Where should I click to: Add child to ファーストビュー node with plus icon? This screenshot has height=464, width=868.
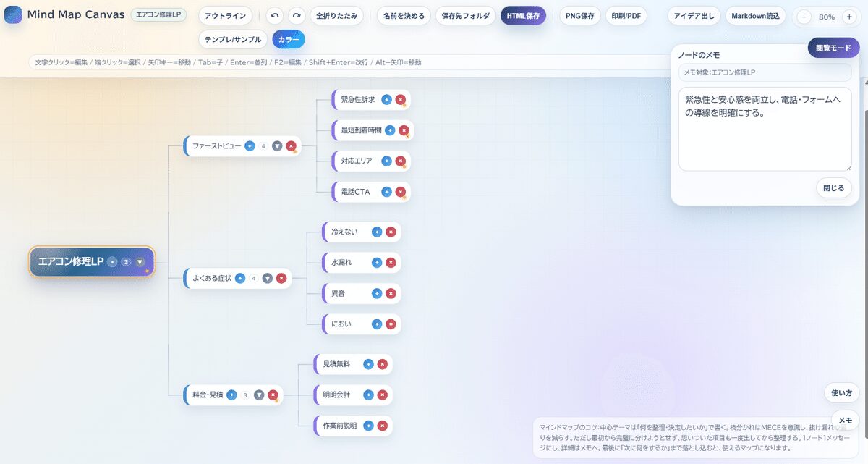(250, 146)
